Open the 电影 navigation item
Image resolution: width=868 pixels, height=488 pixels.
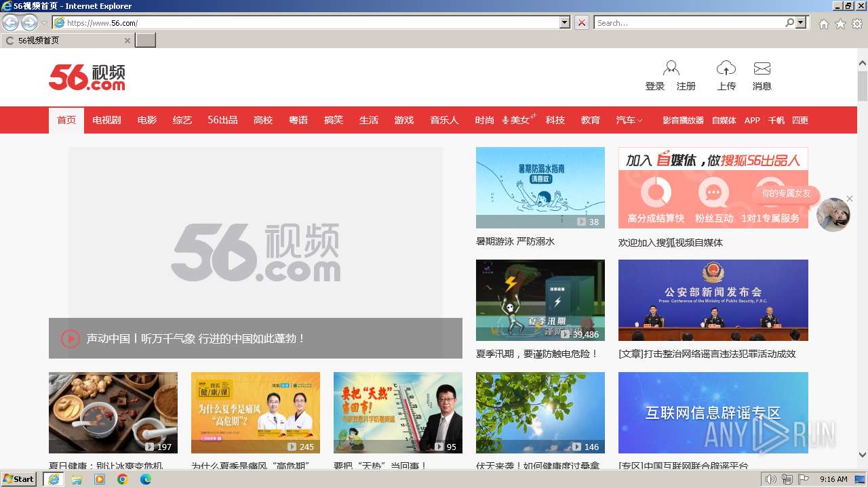coord(147,120)
